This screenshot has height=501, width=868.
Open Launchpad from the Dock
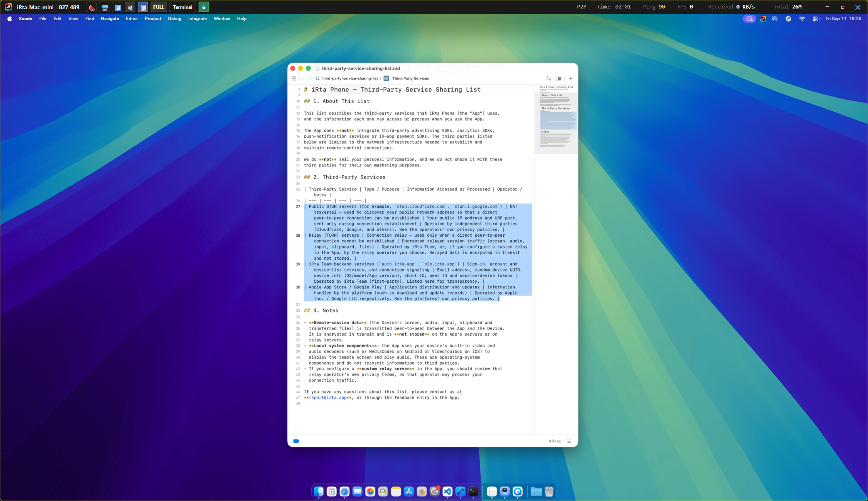coord(331,491)
